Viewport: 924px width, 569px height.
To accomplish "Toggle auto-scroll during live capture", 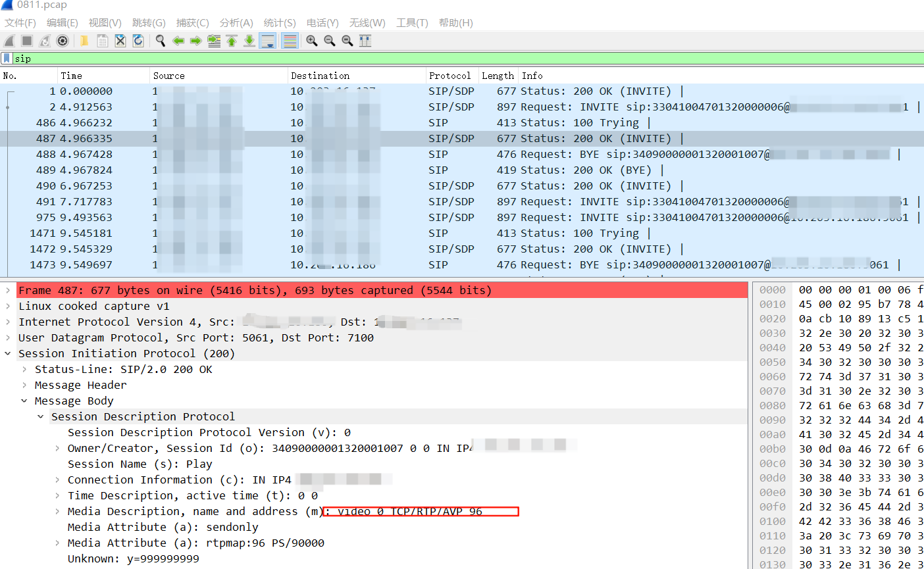I will pyautogui.click(x=268, y=41).
